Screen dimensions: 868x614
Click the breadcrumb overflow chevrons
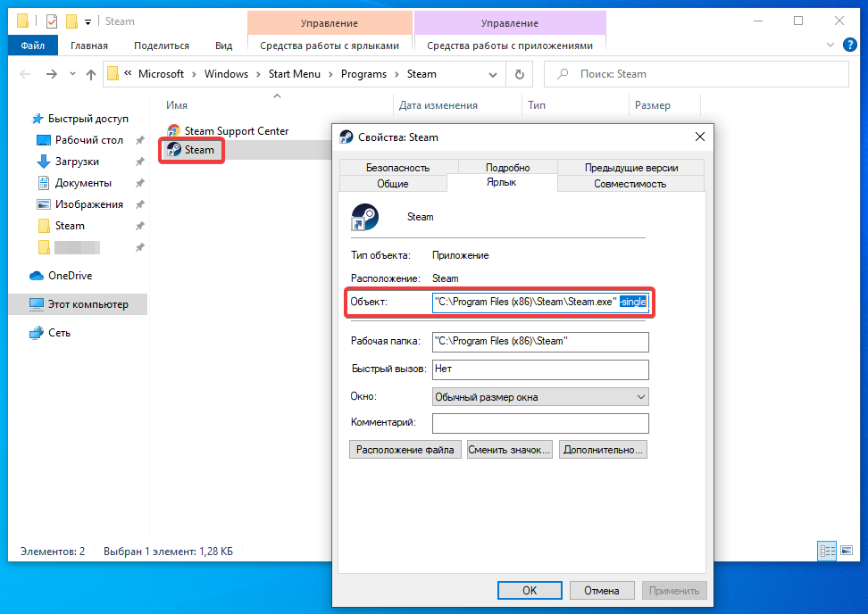[x=128, y=73]
